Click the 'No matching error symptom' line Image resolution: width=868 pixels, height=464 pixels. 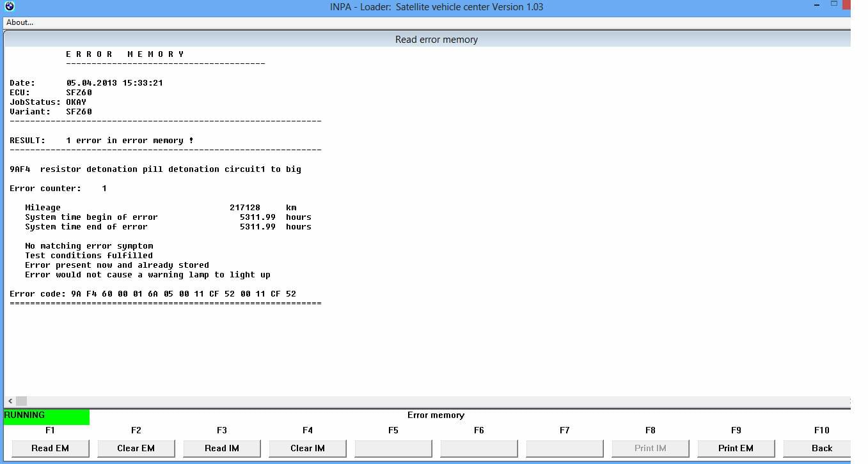89,246
